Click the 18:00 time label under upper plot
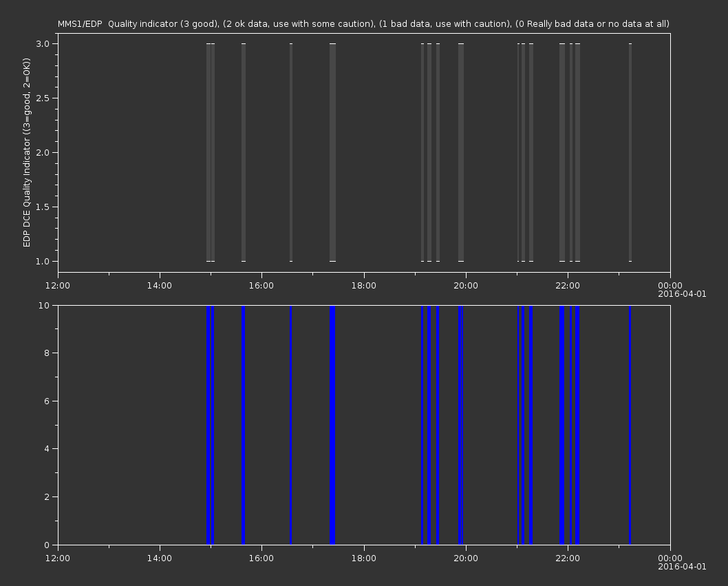The width and height of the screenshot is (728, 586). (x=363, y=285)
